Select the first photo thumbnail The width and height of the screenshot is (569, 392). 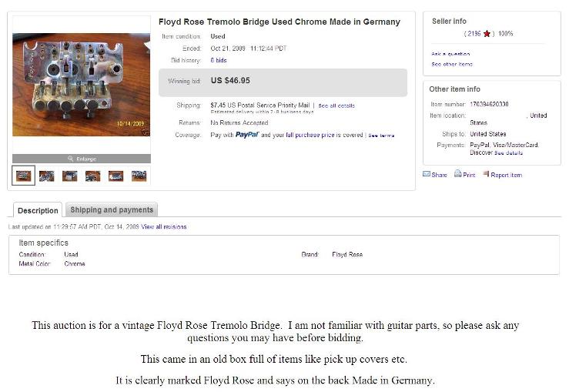tap(24, 176)
